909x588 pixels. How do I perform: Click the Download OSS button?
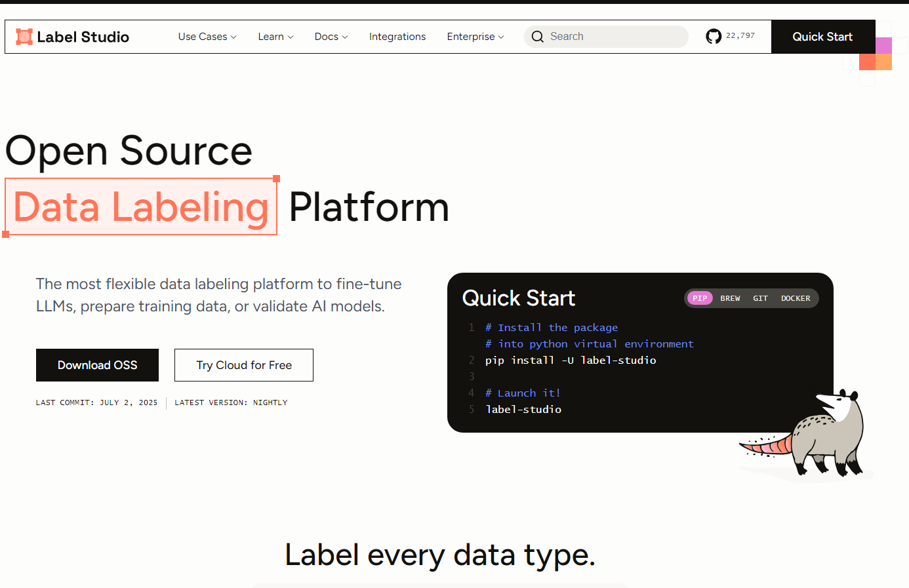point(97,365)
